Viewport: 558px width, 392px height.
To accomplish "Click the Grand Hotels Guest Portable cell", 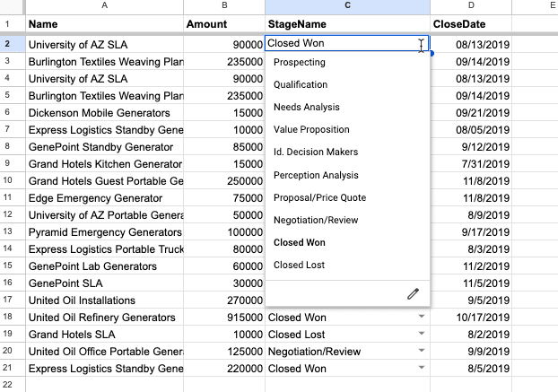I will [x=104, y=181].
